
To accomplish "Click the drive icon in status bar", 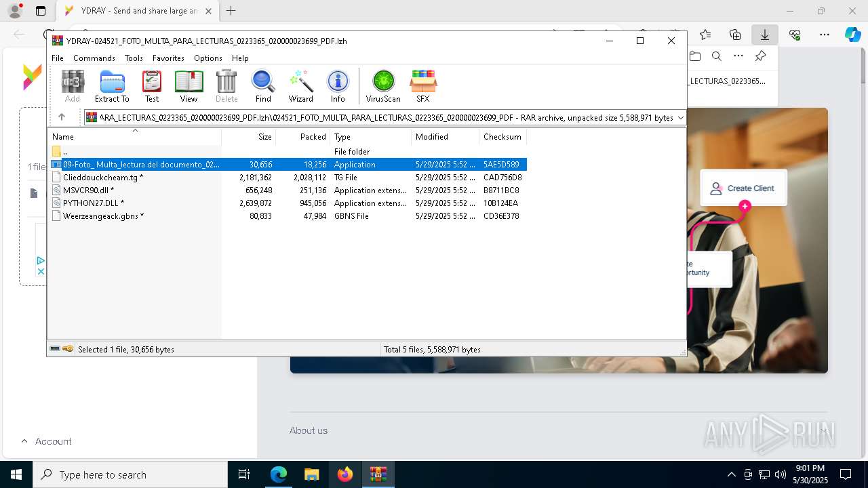I will click(55, 349).
